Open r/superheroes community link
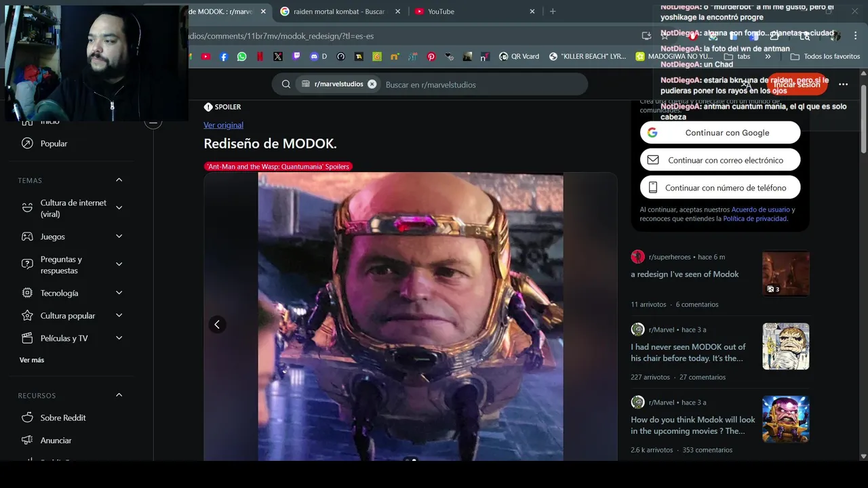The image size is (868, 488). tap(669, 257)
